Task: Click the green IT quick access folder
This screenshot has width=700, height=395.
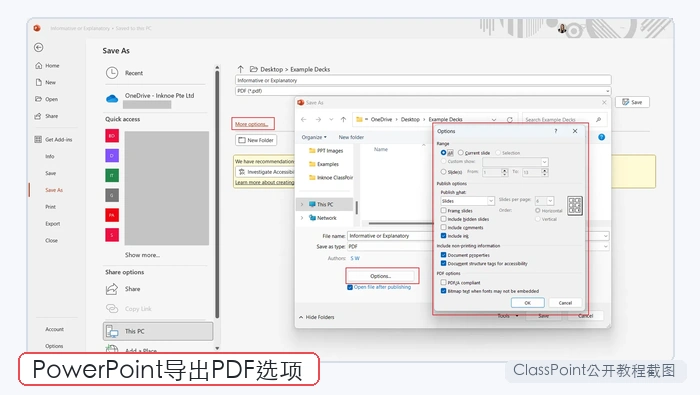Action: click(x=112, y=175)
